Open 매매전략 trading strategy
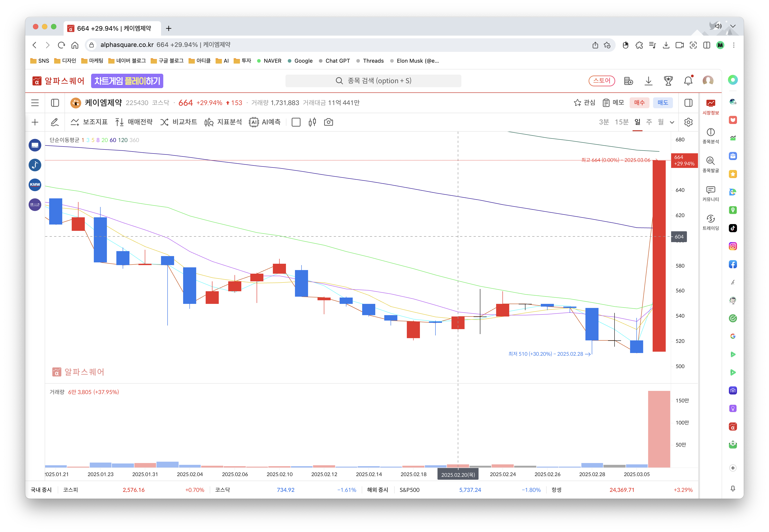Screen dimensions: 769x532 (x=134, y=122)
